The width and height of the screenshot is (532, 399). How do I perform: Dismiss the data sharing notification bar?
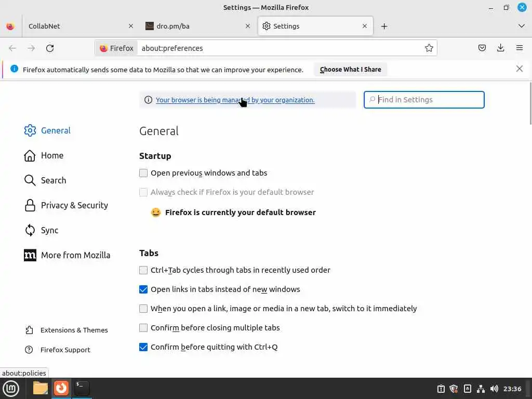(x=519, y=69)
